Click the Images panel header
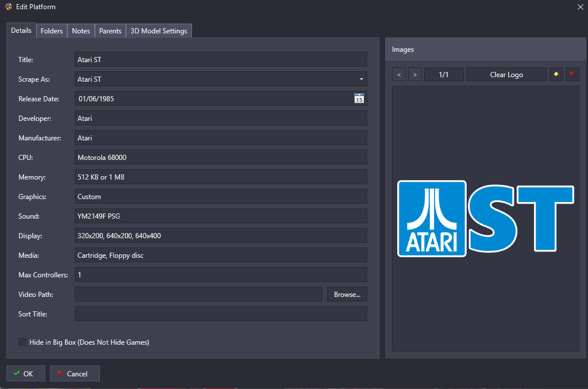 click(x=486, y=49)
